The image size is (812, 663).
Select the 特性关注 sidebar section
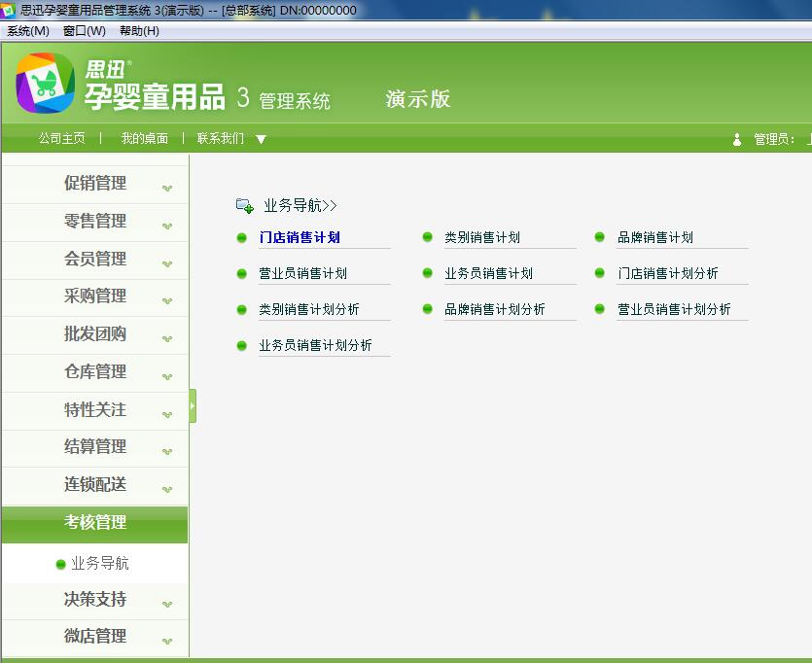click(x=94, y=410)
